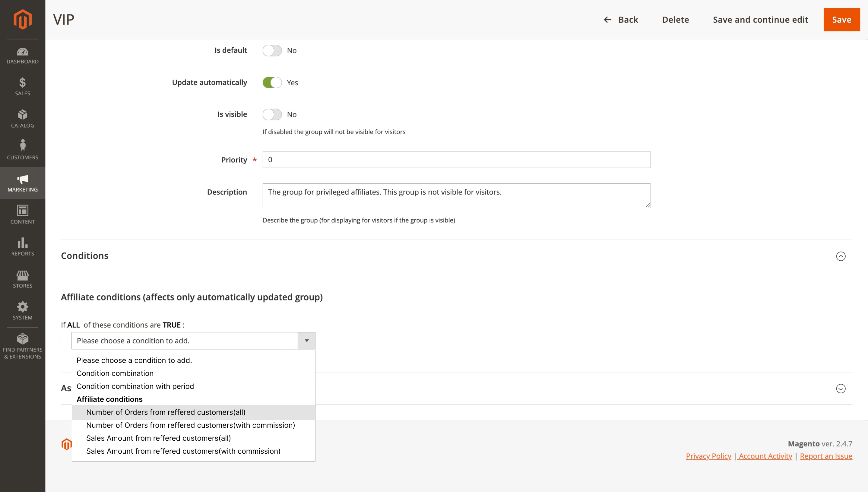
Task: Open the condition selection dropdown
Action: pos(306,341)
